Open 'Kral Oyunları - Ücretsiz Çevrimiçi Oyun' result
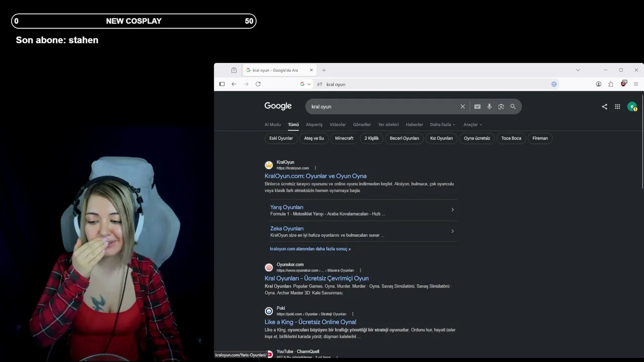The width and height of the screenshot is (644, 362). point(316,278)
